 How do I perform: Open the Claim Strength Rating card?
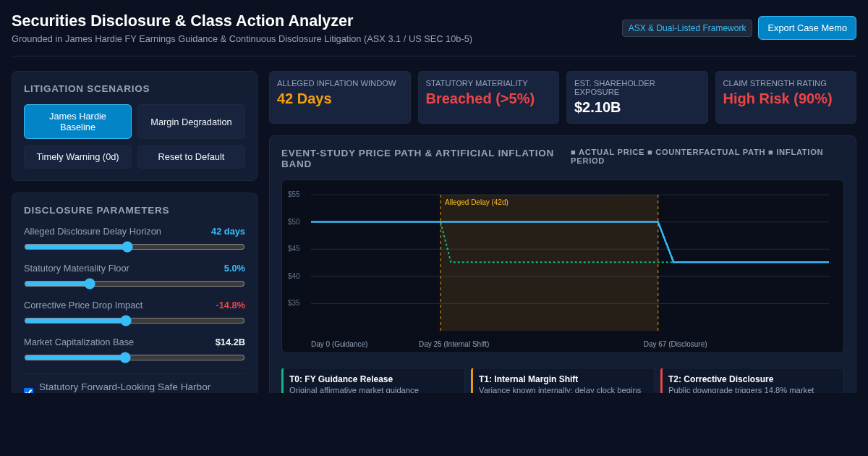coord(786,97)
